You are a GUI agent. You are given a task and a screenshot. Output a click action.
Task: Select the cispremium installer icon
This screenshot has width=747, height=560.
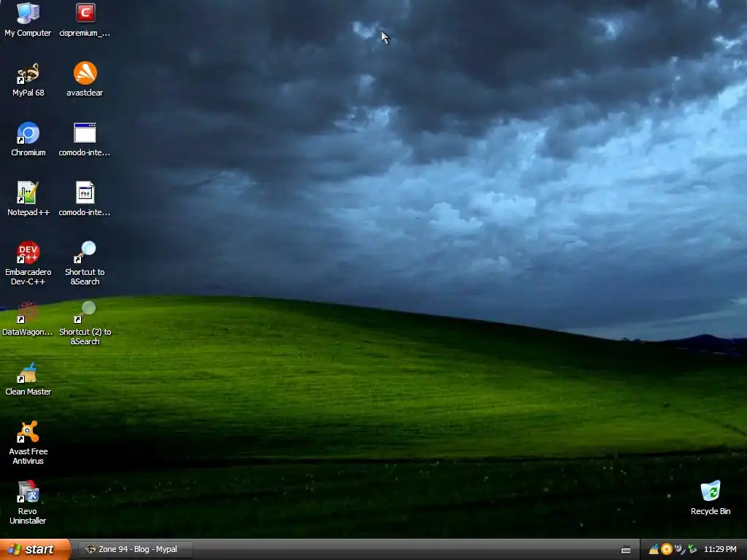point(85,20)
